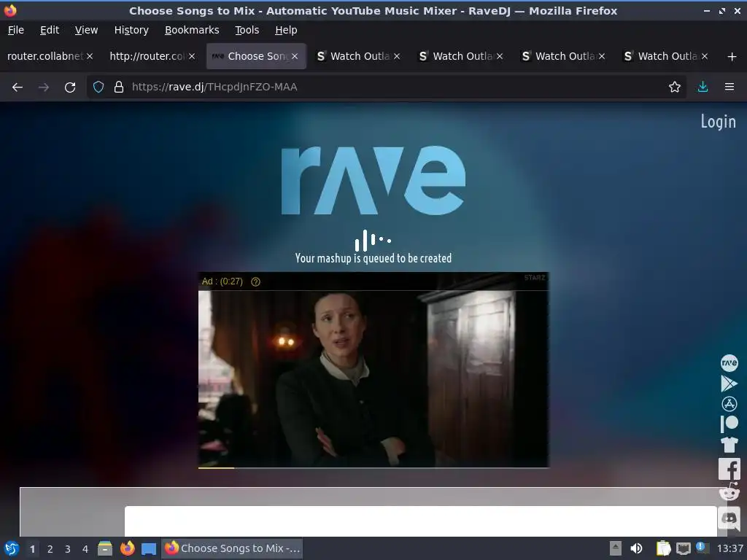The height and width of the screenshot is (560, 747).
Task: Open the Bookmarks menu
Action: coord(192,30)
